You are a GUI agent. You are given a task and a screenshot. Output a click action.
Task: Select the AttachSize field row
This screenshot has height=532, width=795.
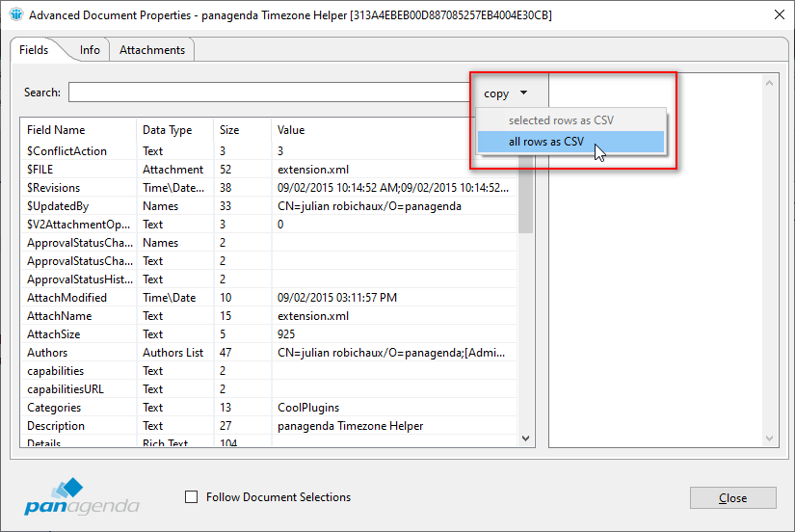pyautogui.click(x=269, y=334)
